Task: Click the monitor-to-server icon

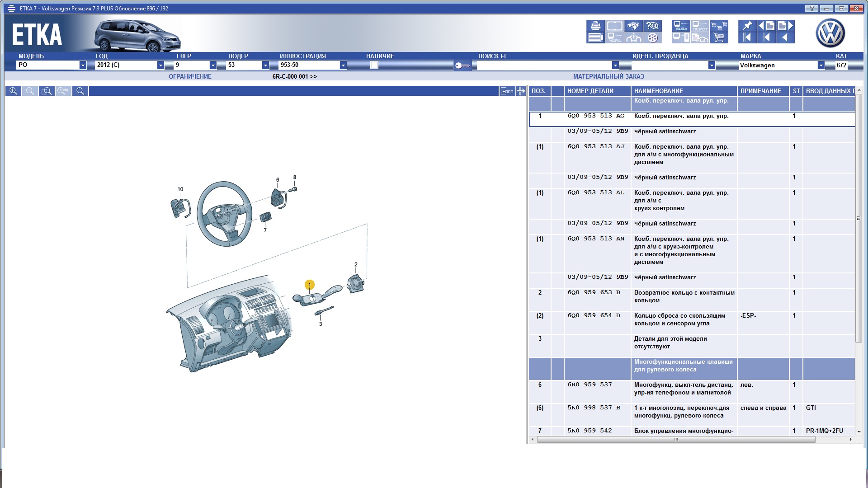Action: click(681, 38)
